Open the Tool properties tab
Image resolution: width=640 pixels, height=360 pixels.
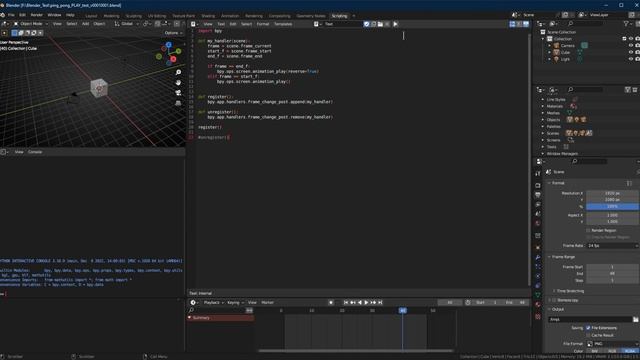538,173
